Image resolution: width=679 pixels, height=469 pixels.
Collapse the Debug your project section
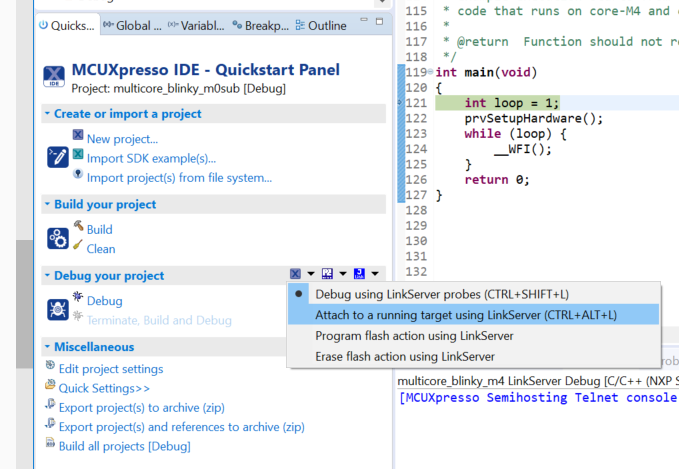[47, 275]
